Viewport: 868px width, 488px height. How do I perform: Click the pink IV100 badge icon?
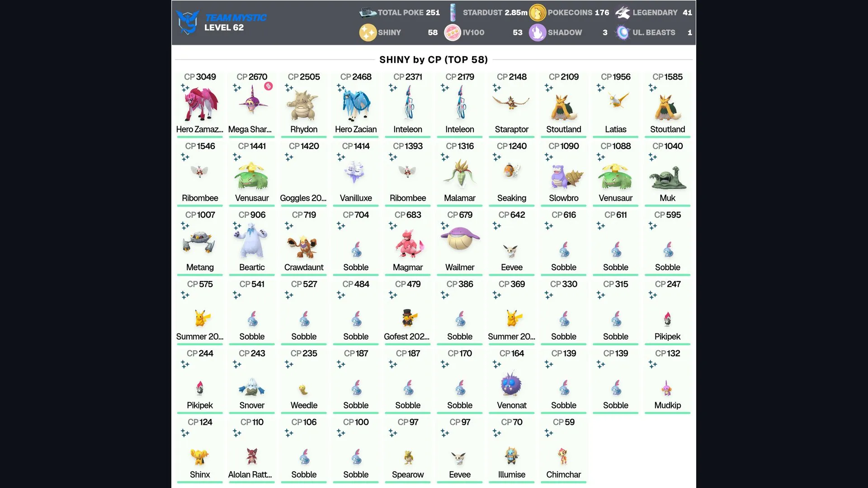[453, 33]
